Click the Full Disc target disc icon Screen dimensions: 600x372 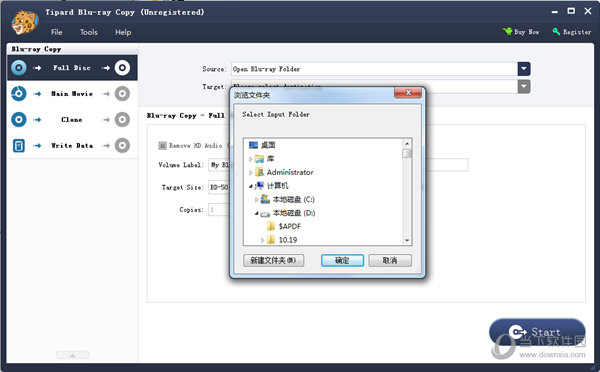click(x=122, y=68)
